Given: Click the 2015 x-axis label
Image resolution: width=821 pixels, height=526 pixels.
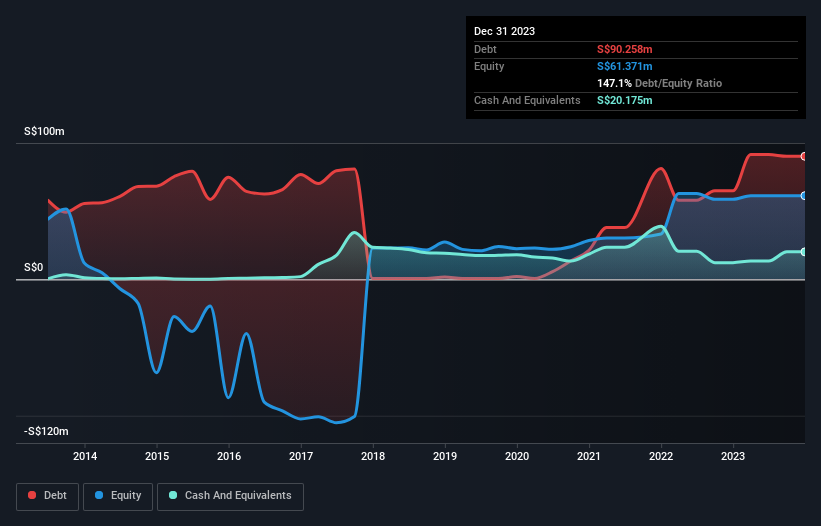Looking at the screenshot, I should coord(157,456).
